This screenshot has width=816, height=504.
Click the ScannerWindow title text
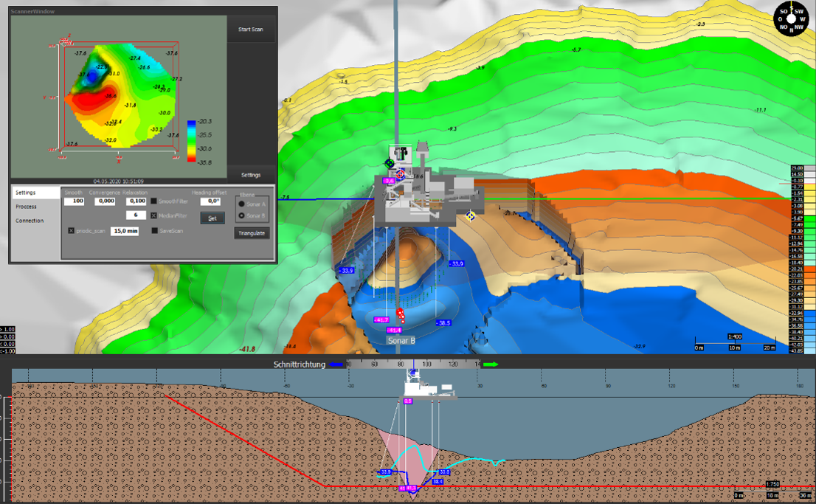point(32,11)
